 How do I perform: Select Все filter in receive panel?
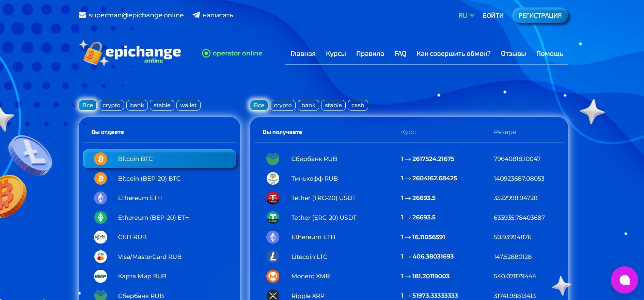[259, 105]
